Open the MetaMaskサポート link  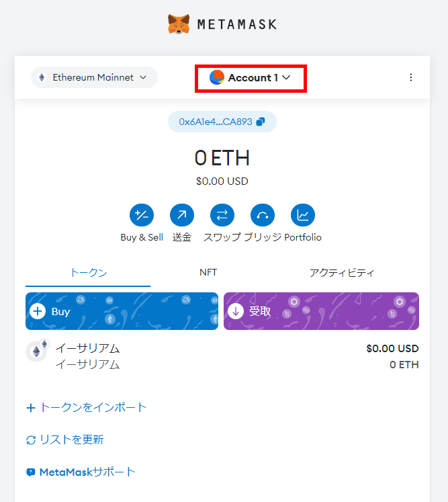(x=81, y=472)
